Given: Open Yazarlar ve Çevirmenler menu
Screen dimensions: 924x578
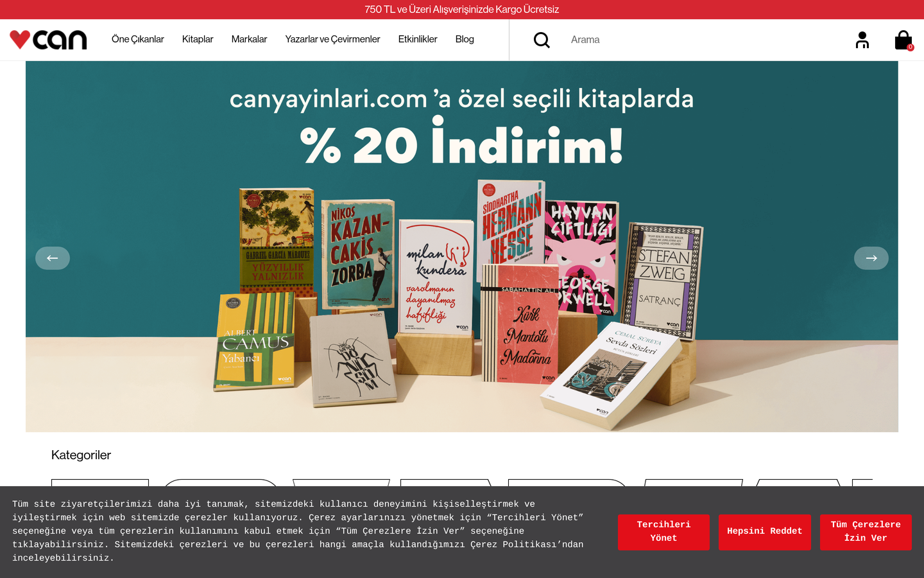Looking at the screenshot, I should click(332, 39).
